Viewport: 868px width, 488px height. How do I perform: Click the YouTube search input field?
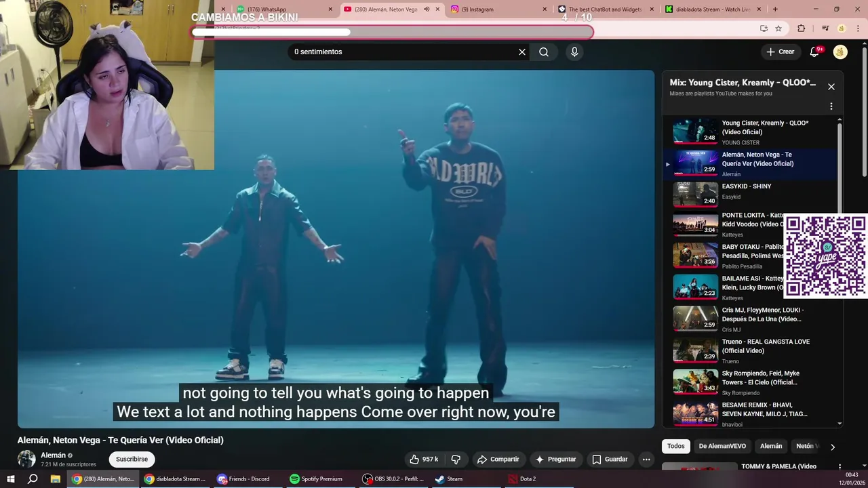point(403,52)
